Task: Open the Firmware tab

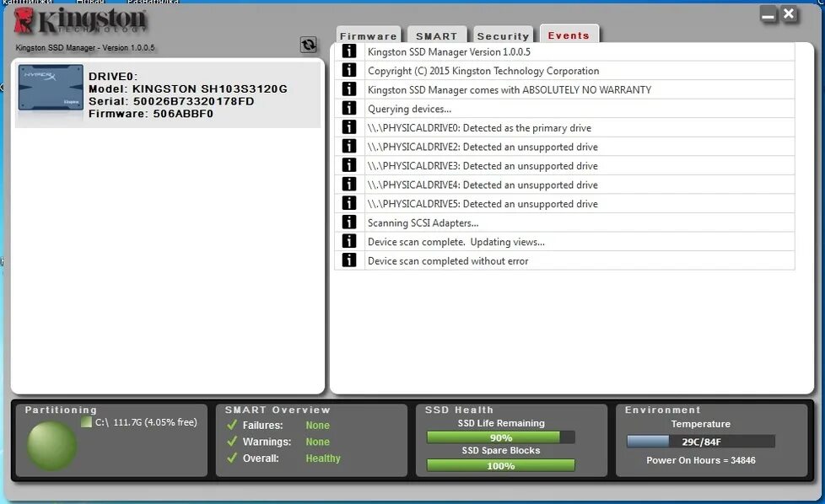Action: tap(369, 35)
